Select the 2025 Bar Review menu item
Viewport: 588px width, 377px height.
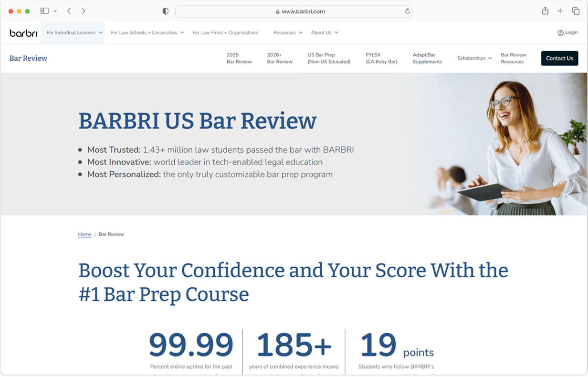(239, 58)
